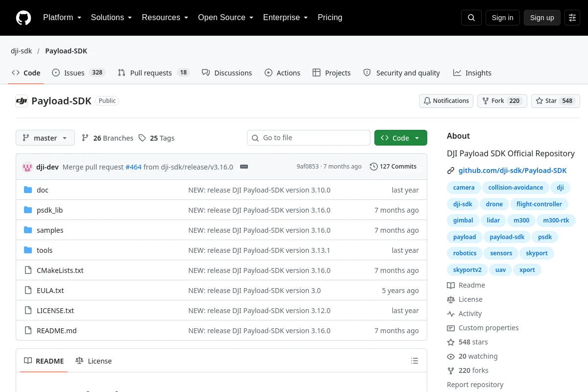Click the EULA.txt file icon
The height and width of the screenshot is (392, 588).
tap(28, 291)
